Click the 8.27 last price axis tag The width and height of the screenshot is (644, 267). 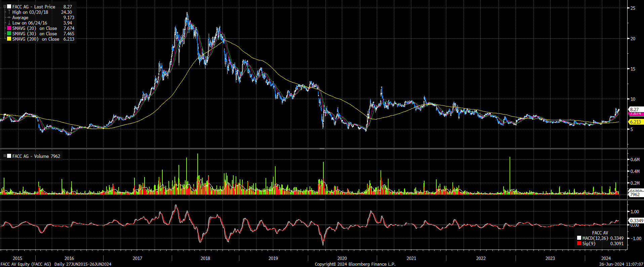click(x=636, y=109)
